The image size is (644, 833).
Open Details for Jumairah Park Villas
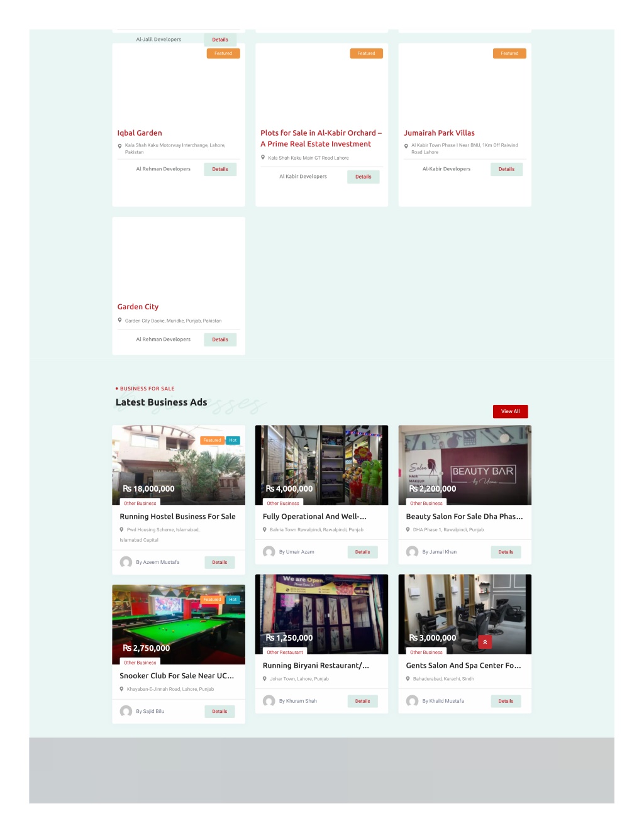click(x=507, y=169)
